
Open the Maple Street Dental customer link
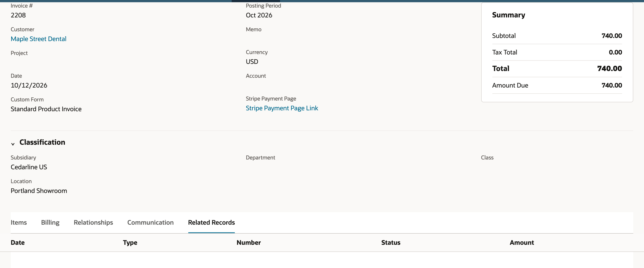(38, 39)
